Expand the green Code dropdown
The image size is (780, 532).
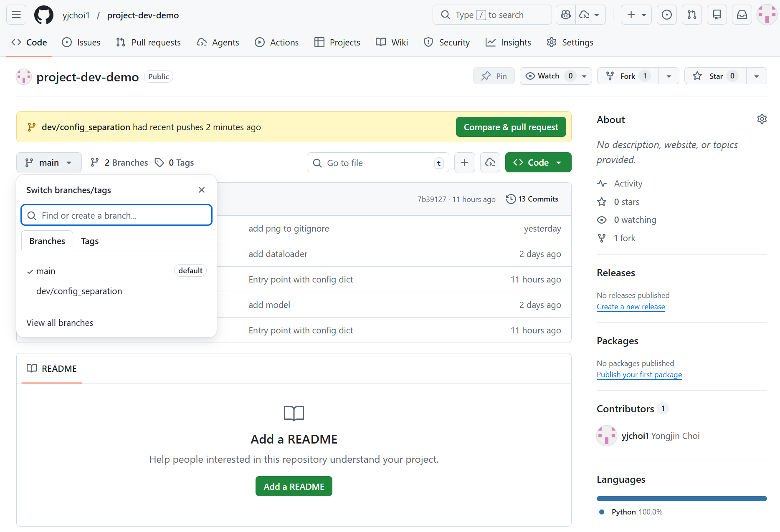(538, 163)
